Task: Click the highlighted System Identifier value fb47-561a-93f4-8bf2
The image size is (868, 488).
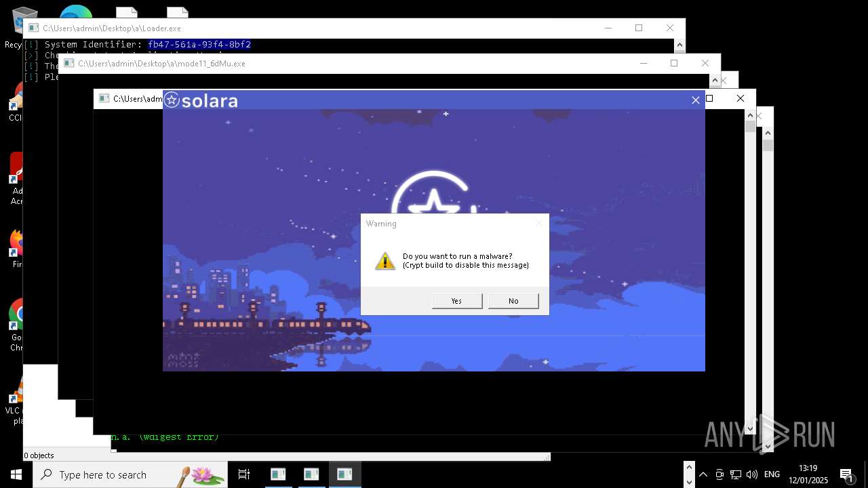Action: click(x=199, y=45)
